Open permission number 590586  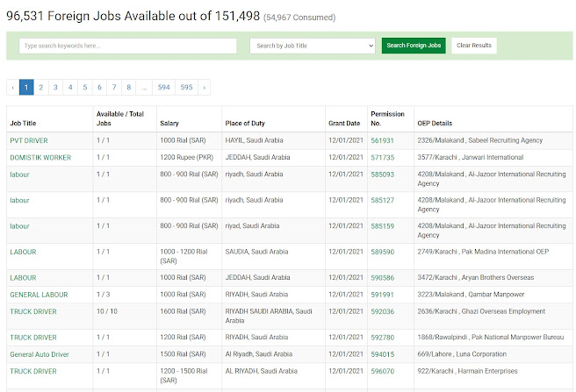click(383, 278)
